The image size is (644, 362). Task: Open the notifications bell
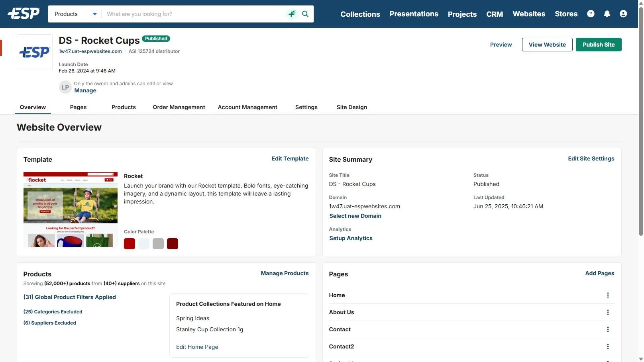pyautogui.click(x=607, y=14)
